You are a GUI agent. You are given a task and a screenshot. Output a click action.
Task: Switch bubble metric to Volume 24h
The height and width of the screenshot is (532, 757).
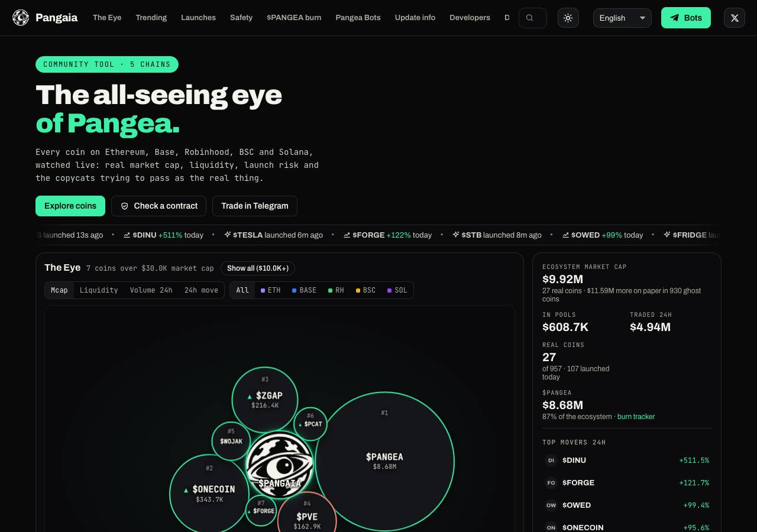[x=151, y=290]
